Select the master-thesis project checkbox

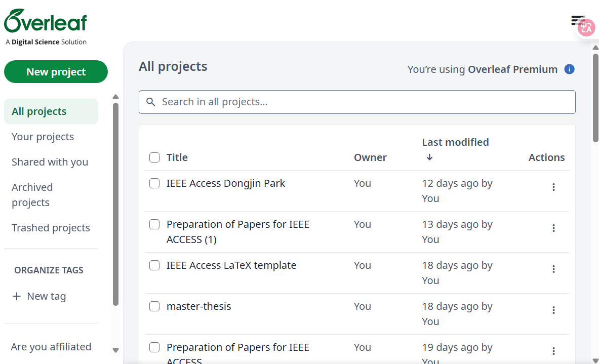pos(154,306)
